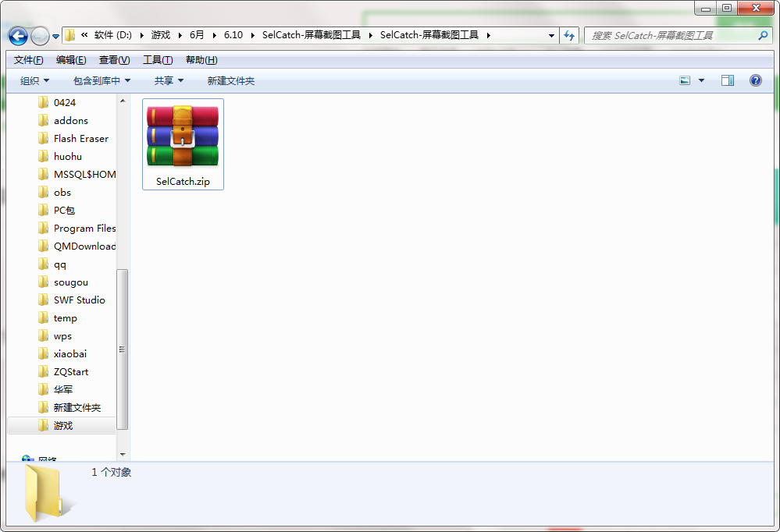Open the 查看(V) menu
Image resolution: width=780 pixels, height=532 pixels.
point(115,60)
